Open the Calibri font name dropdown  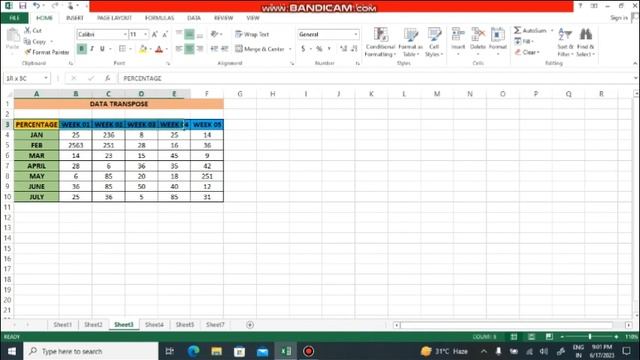point(125,35)
